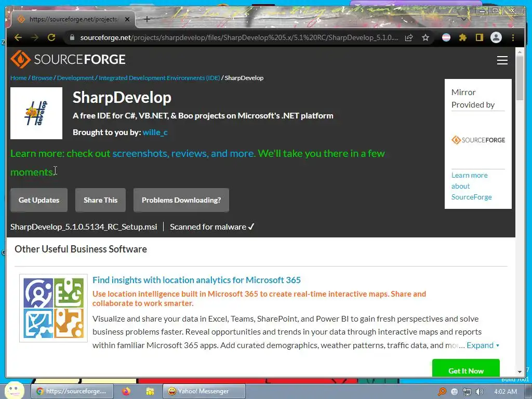Viewport: 532px width, 399px height.
Task: Click the SourceForge logo in header
Action: pyautogui.click(x=68, y=59)
